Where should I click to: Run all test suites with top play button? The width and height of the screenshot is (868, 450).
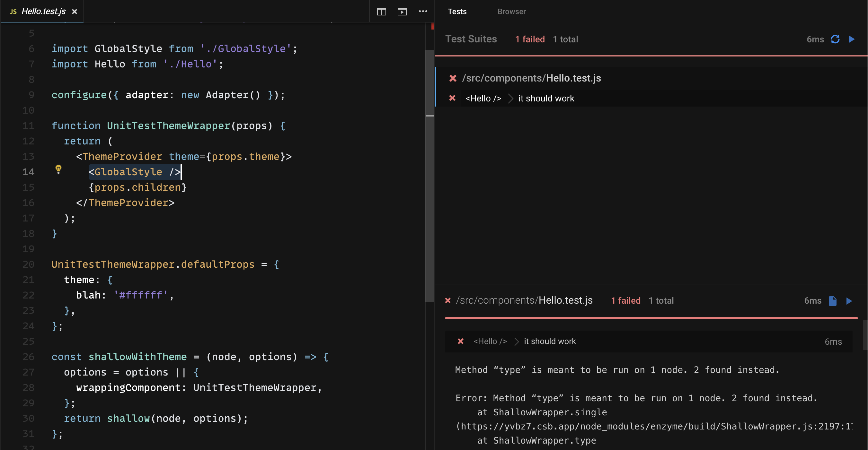[x=852, y=39]
